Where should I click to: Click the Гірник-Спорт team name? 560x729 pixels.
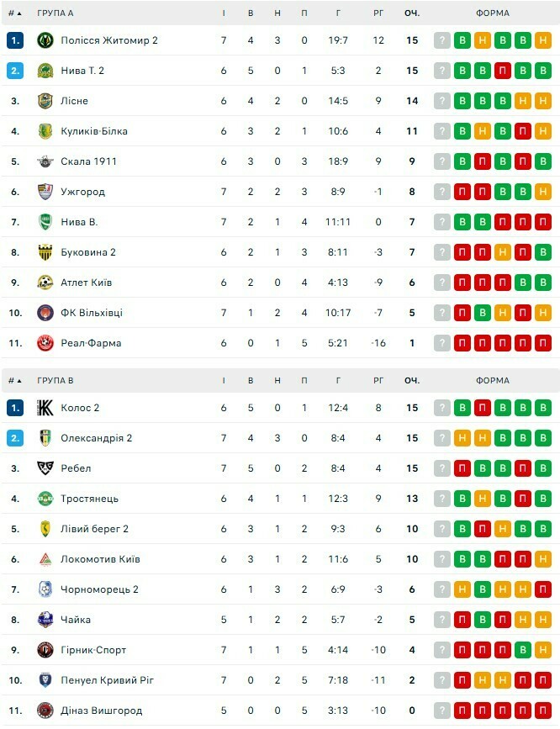(93, 650)
